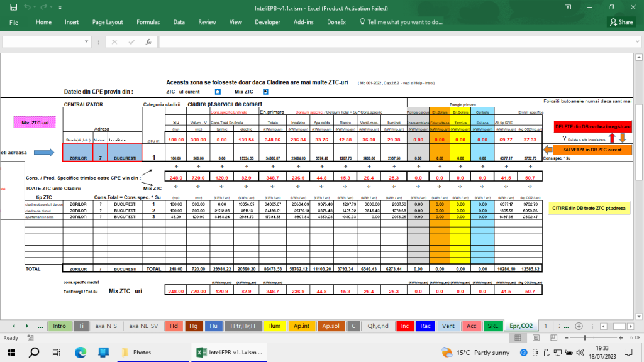The width and height of the screenshot is (644, 362).
Task: Enable the ZTC - ul curent checkbox
Action: (216, 91)
